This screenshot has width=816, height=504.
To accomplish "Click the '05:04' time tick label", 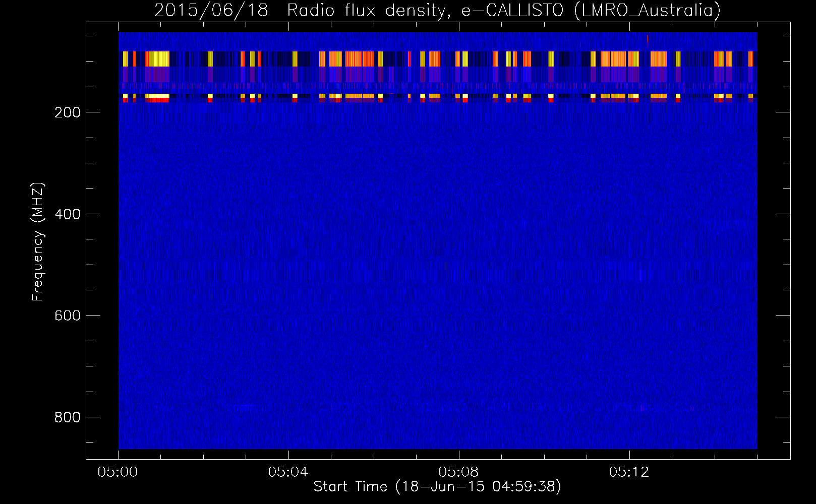I will (x=288, y=472).
